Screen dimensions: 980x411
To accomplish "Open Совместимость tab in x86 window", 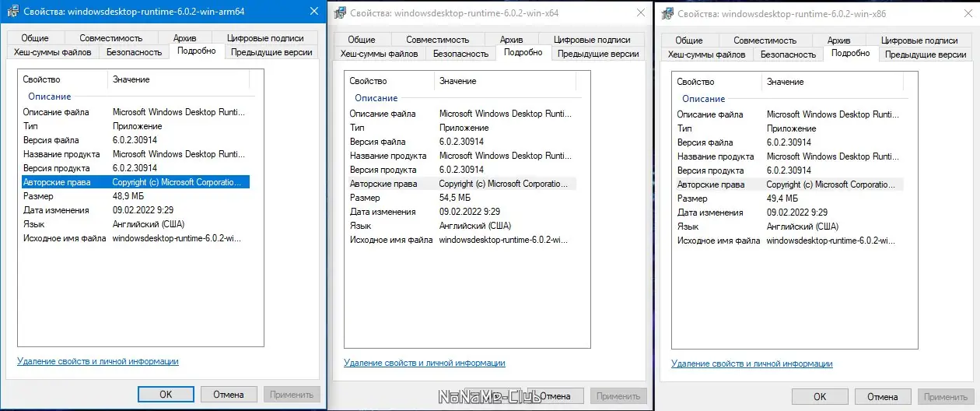I will tap(765, 40).
